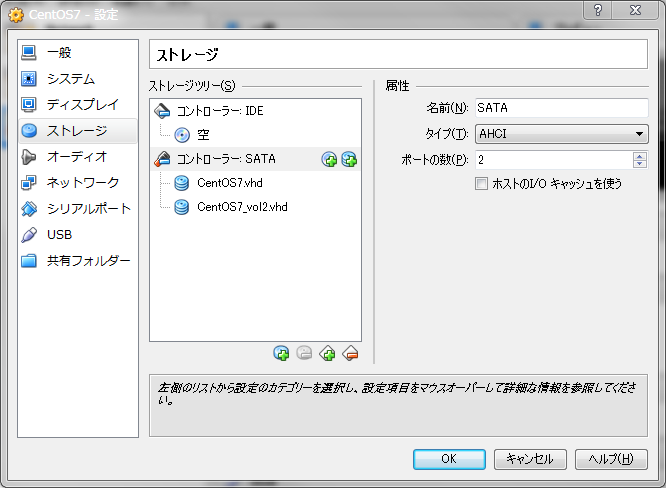The width and height of the screenshot is (666, 488).
Task: Click the gear icon in title bar
Action: tap(16, 15)
